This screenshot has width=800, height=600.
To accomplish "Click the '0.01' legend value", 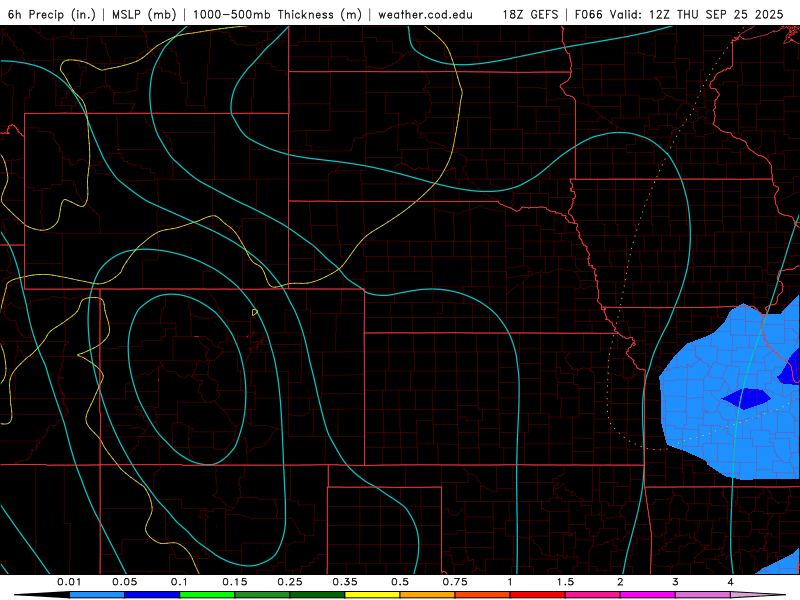I will (x=69, y=582).
